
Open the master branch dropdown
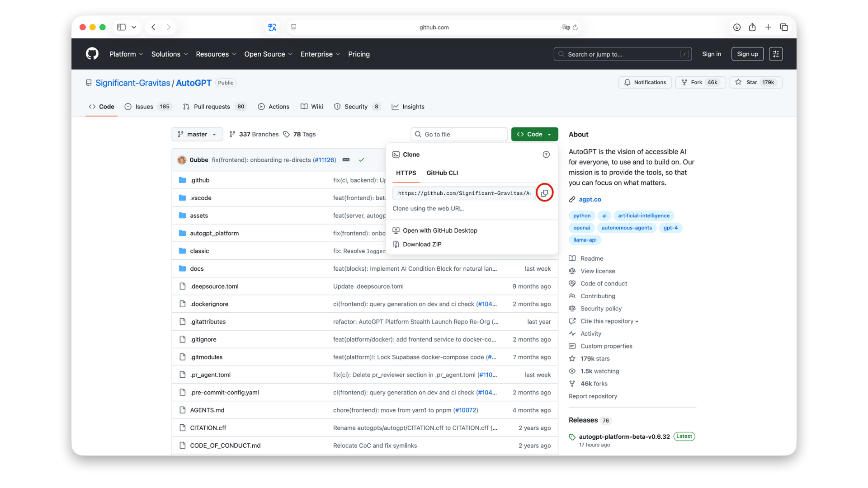197,134
